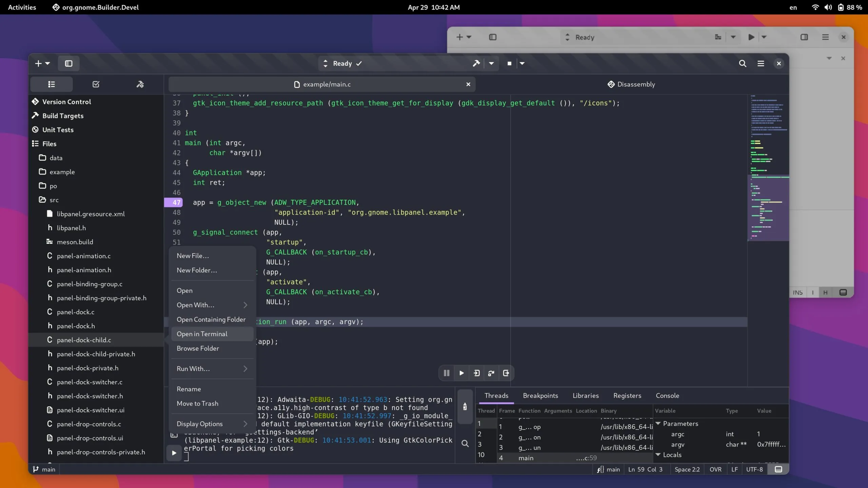
Task: Switch to the todo checklist sidebar icon
Action: point(96,84)
